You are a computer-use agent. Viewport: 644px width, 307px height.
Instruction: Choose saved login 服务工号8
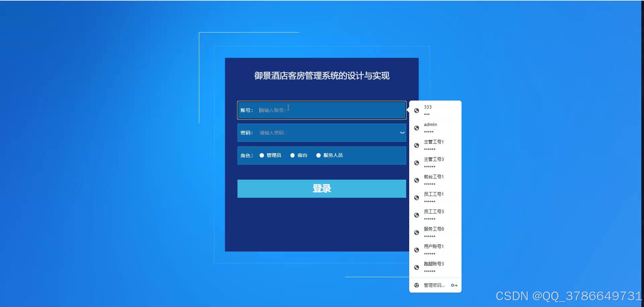click(x=435, y=233)
